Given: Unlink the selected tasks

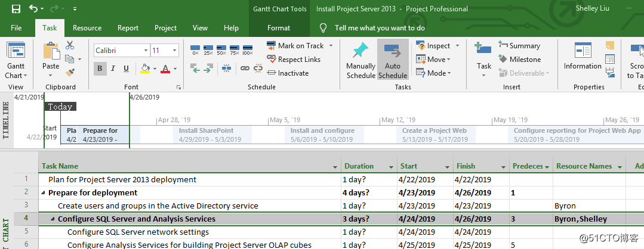Looking at the screenshot, I should [258, 68].
